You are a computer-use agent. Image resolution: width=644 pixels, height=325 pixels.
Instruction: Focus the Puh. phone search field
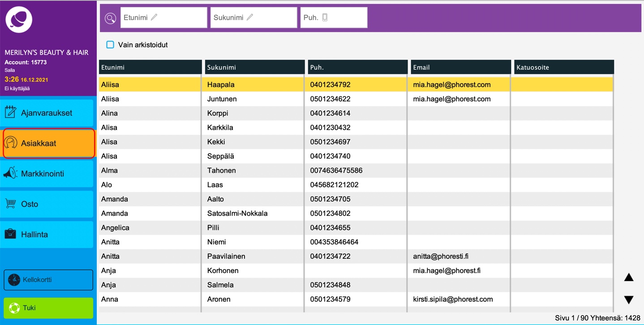[x=334, y=17]
